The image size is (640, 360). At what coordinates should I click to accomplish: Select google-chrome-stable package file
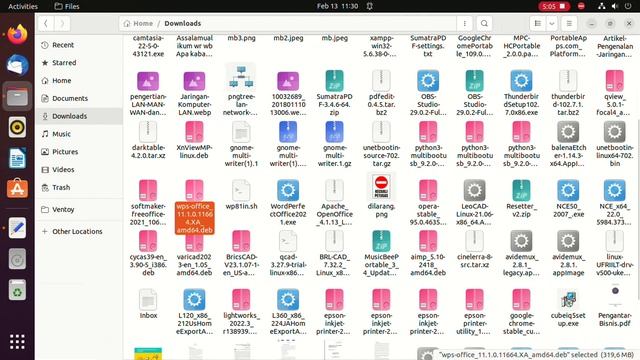coord(521,312)
